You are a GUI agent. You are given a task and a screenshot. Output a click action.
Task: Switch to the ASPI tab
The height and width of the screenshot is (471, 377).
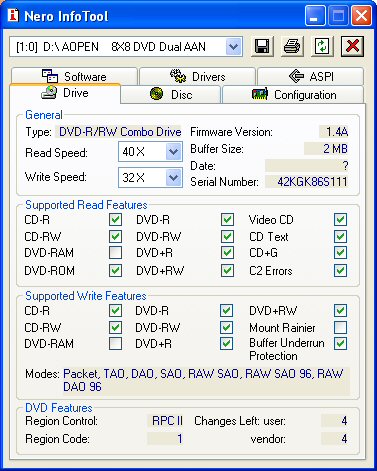pyautogui.click(x=310, y=76)
